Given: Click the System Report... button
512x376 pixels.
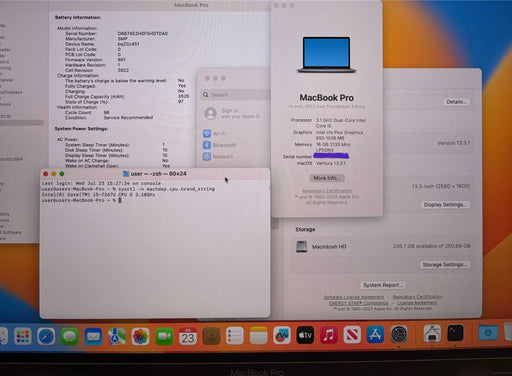Looking at the screenshot, I should click(383, 285).
